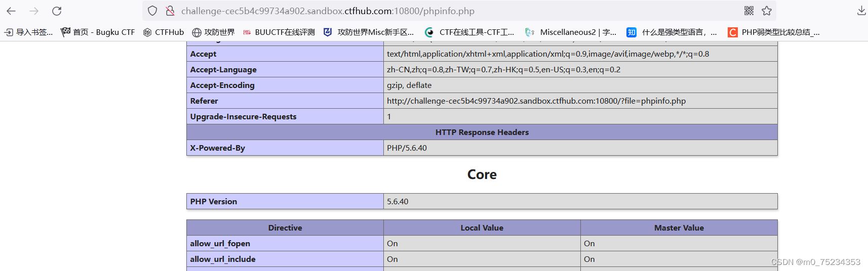Select the Accept-Language header name
The width and height of the screenshot is (868, 271).
coord(223,69)
